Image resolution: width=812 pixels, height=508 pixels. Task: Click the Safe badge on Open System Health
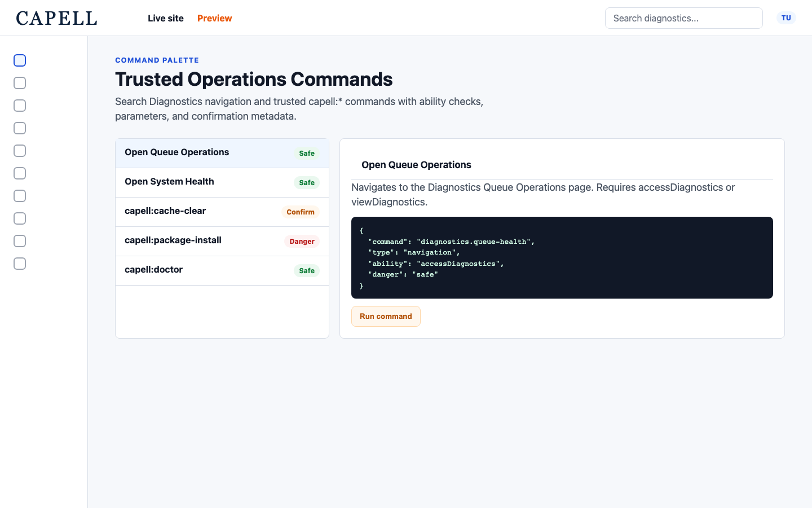tap(307, 183)
